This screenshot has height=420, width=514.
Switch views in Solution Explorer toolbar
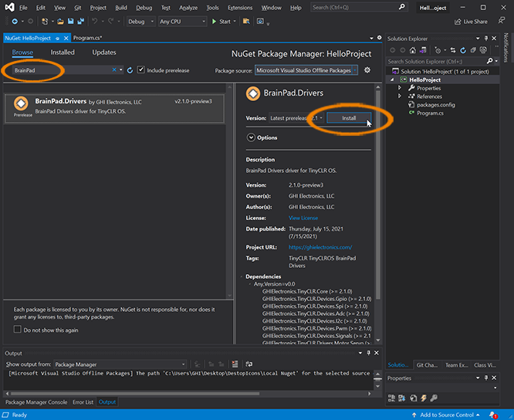tap(423, 50)
